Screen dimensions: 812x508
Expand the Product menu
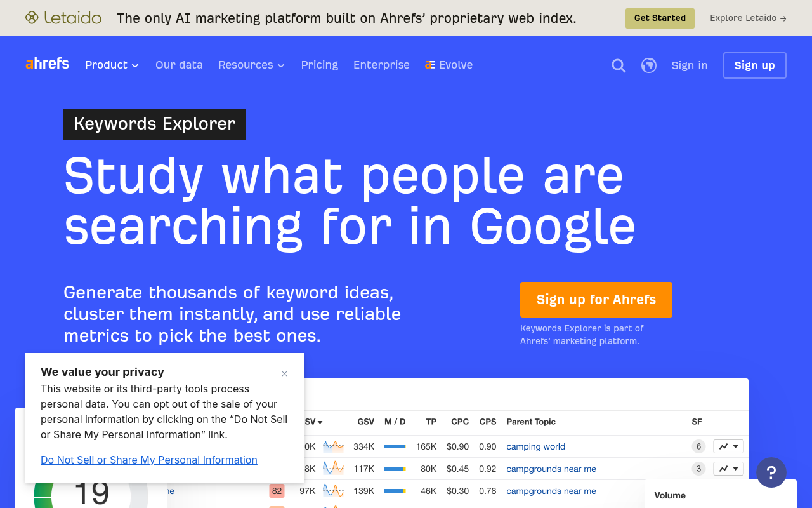tap(112, 65)
